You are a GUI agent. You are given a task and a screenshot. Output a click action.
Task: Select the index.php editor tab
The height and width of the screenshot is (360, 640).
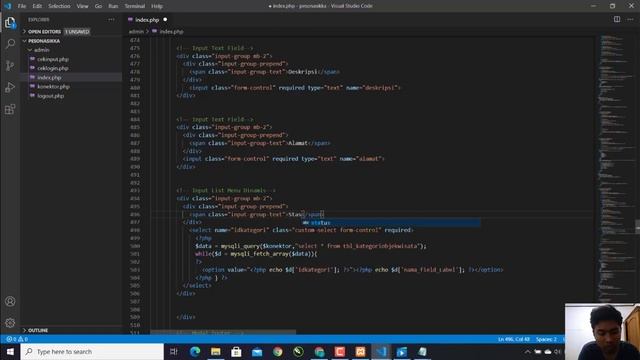click(147, 20)
